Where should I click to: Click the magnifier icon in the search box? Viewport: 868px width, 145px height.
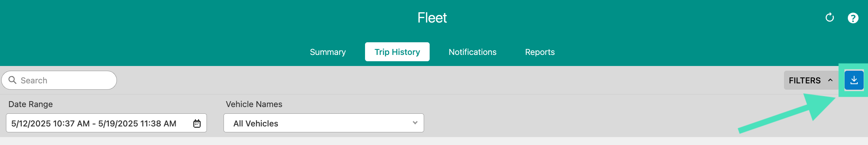[x=12, y=80]
